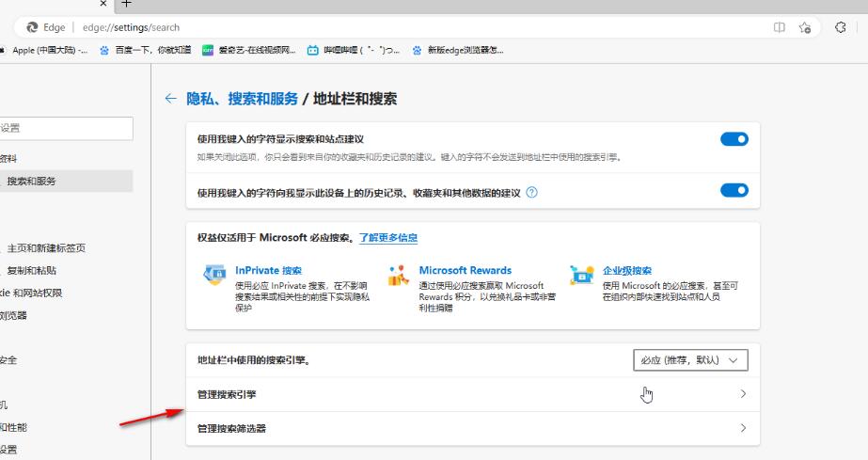Select 性能 sidebar item
868x460 pixels.
[13, 427]
